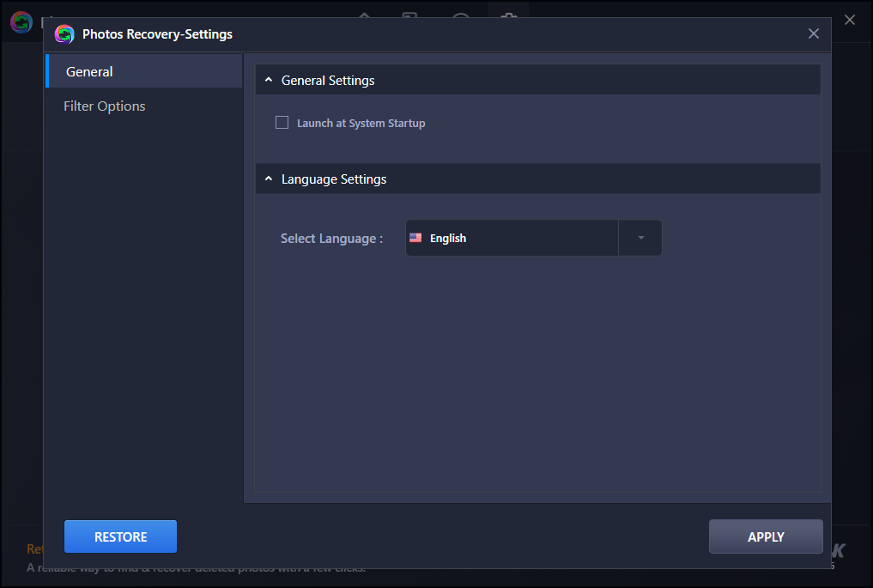The width and height of the screenshot is (873, 588).
Task: Enable the Launch at System Startup checkbox
Action: point(282,123)
